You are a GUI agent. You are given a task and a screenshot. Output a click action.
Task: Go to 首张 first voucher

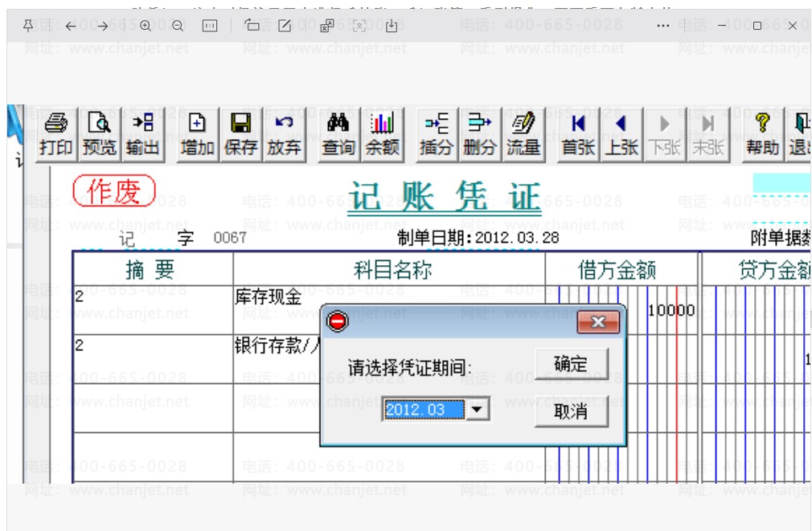(x=578, y=135)
